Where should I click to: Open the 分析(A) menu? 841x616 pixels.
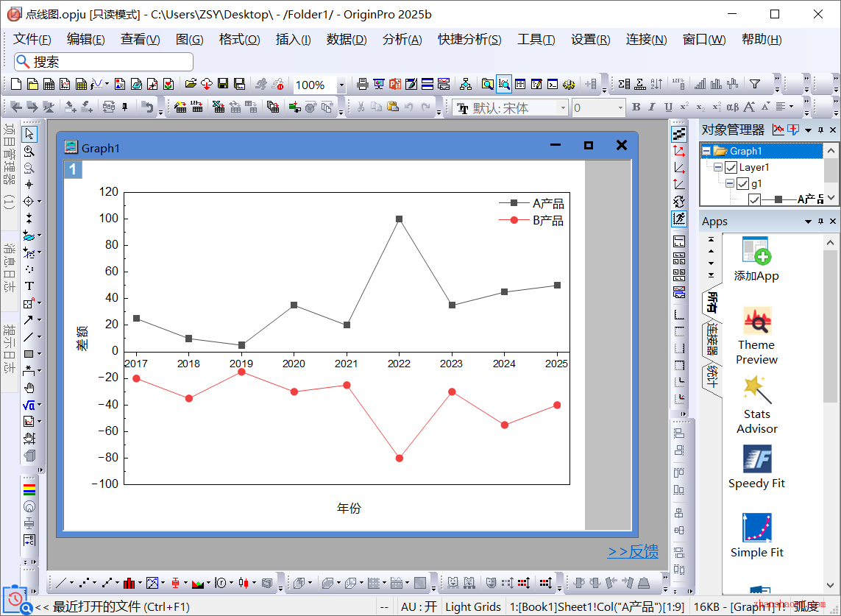402,40
